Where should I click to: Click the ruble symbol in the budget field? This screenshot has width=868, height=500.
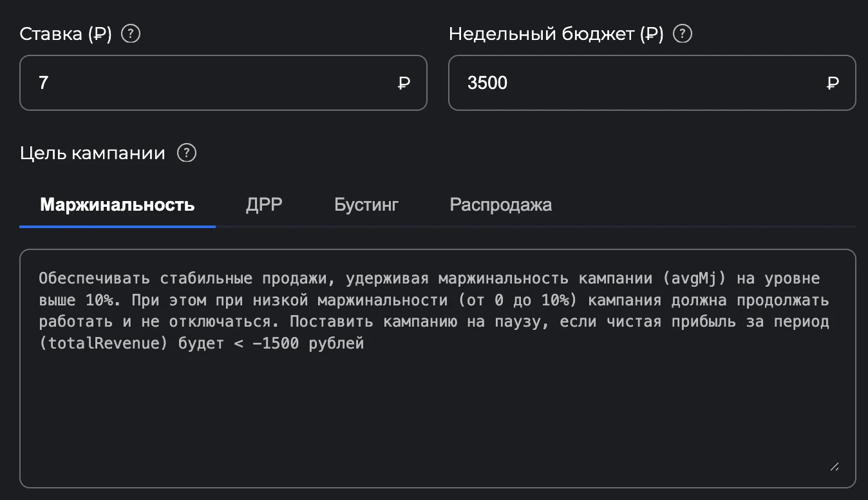tap(833, 82)
